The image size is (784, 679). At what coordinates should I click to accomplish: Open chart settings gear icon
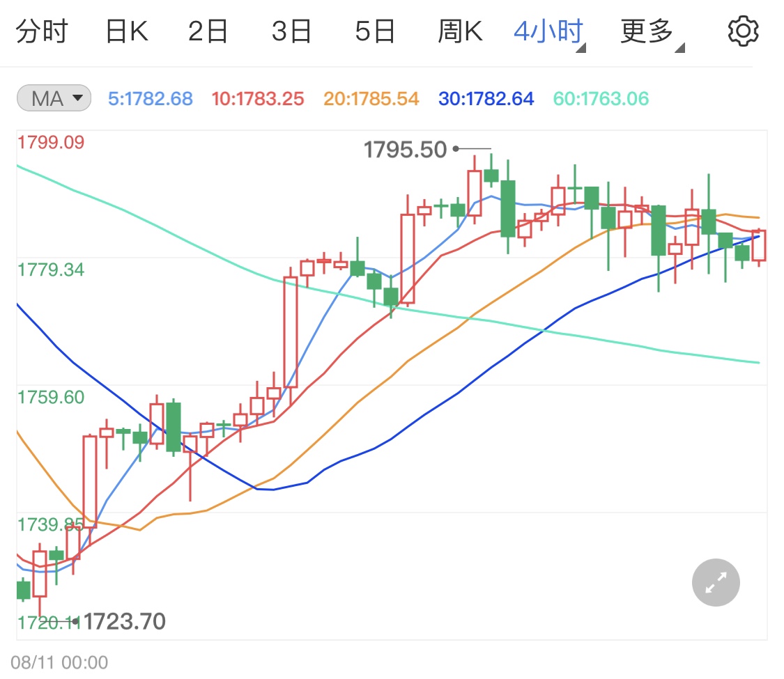pos(743,31)
